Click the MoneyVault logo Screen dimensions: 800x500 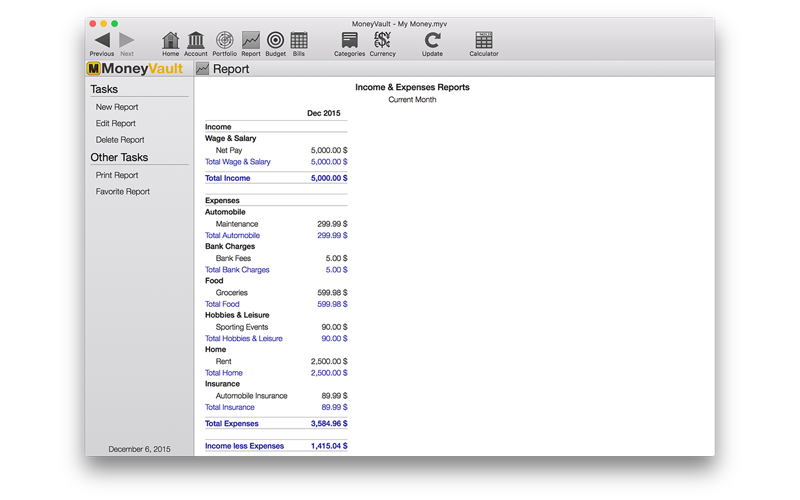pos(135,68)
